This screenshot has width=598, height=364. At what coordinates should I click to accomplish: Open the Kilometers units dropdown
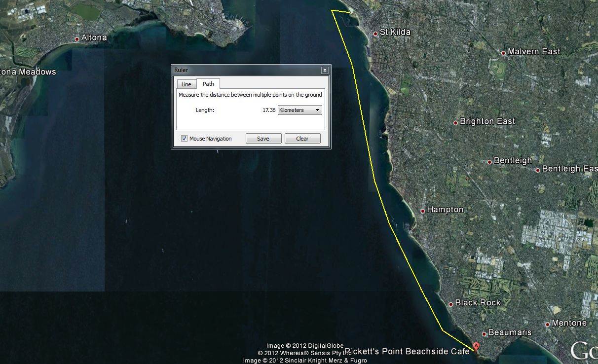(299, 109)
